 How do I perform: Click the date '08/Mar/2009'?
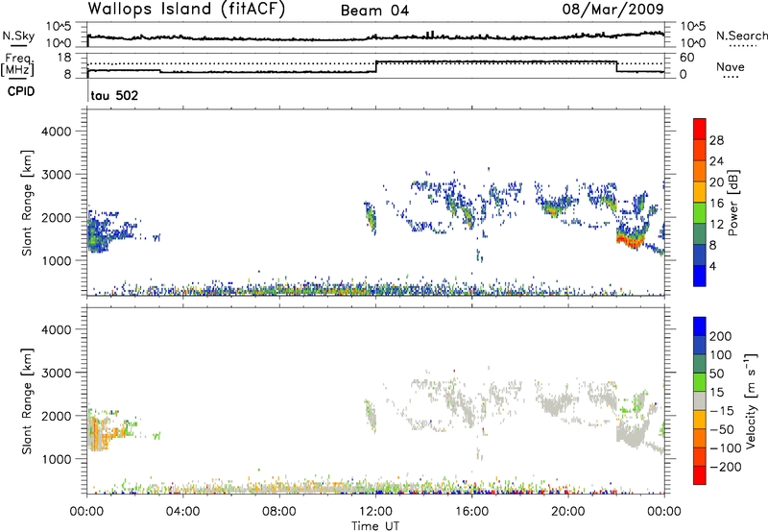(612, 10)
